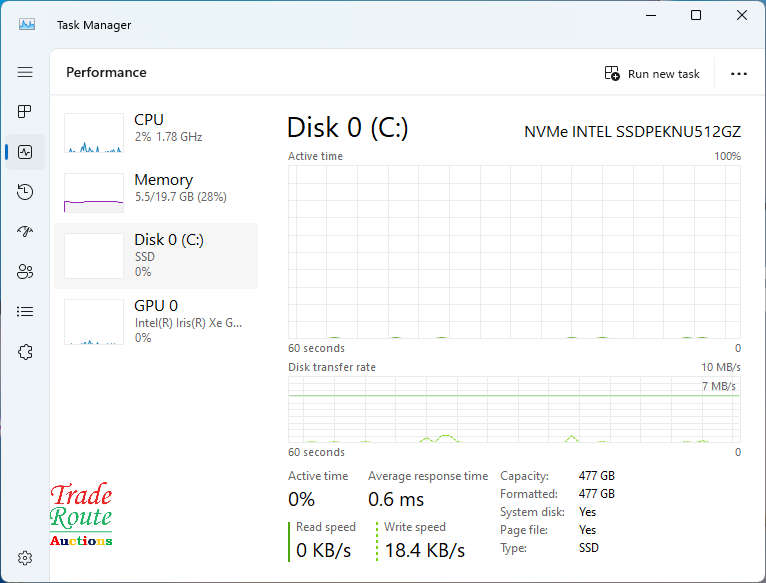Viewport: 766px width, 583px height.
Task: Click Run new task button
Action: tap(652, 74)
